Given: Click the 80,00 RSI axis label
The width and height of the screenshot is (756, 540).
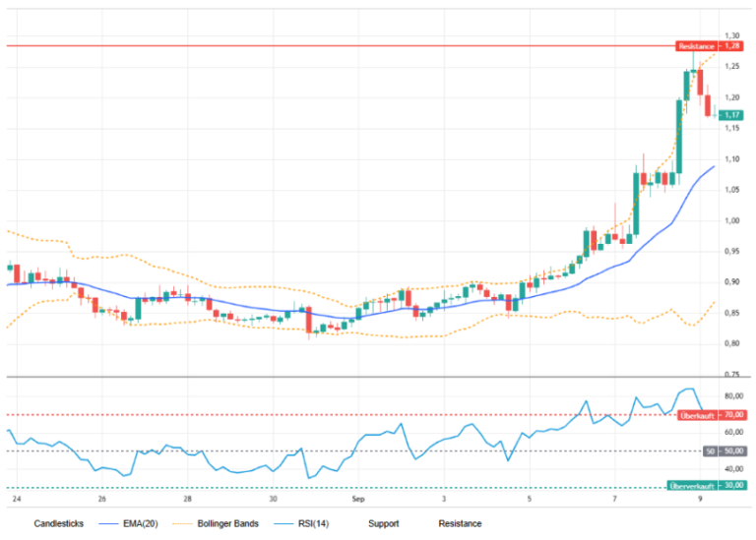Looking at the screenshot, I should click(x=733, y=396).
